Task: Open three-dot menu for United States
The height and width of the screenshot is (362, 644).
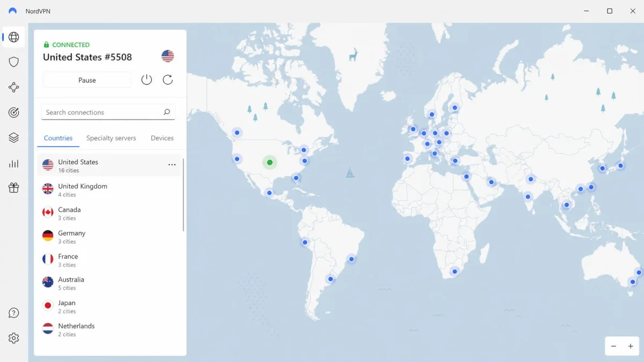Action: click(x=172, y=165)
